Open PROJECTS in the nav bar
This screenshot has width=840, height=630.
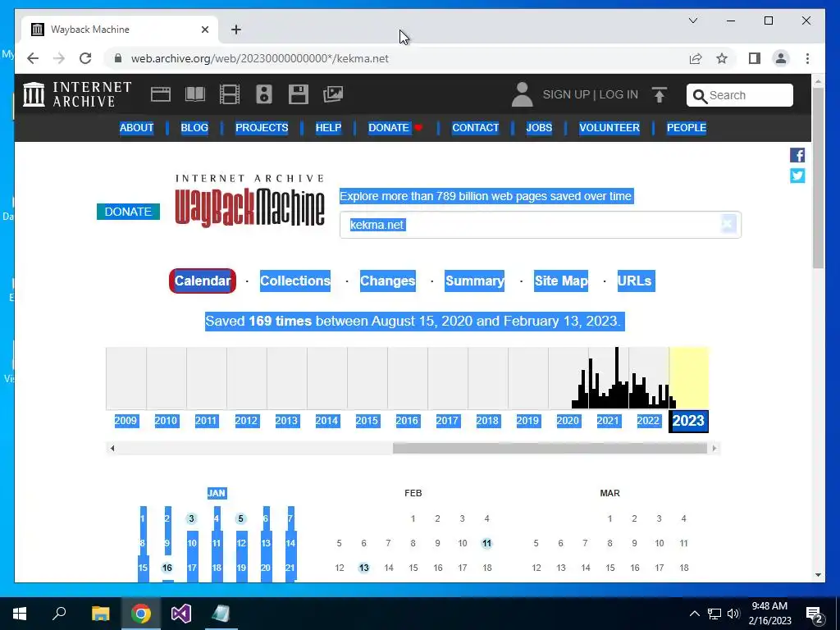point(262,127)
